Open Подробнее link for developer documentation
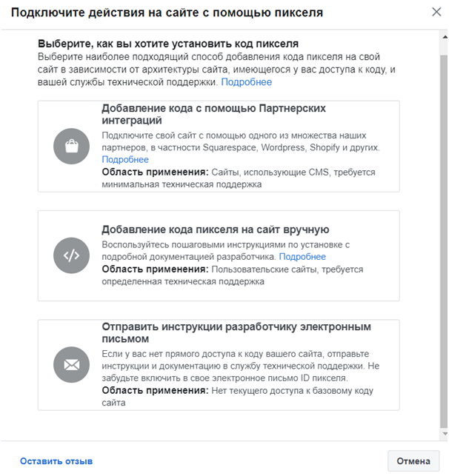Image resolution: width=449 pixels, height=476 pixels. point(302,257)
